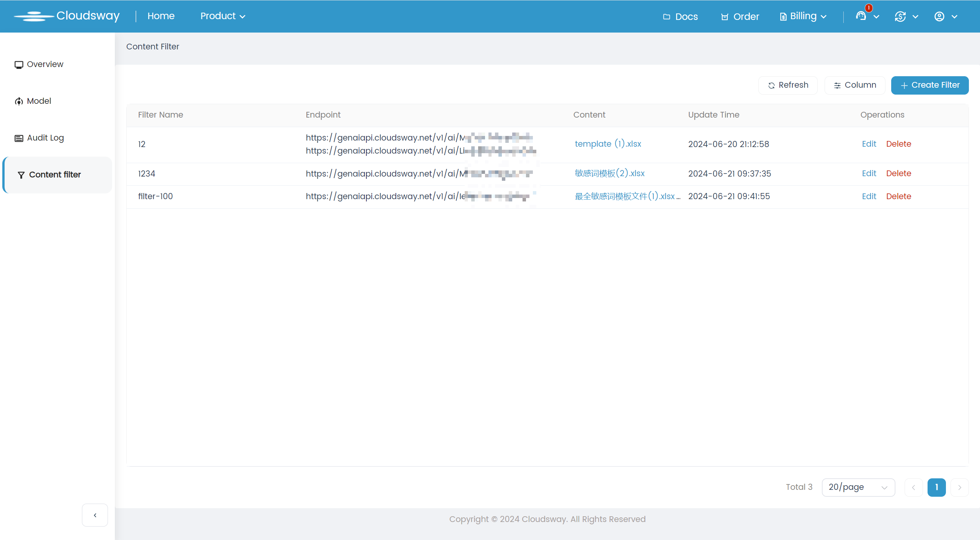Open the user account avatar icon
Screen dimensions: 980x540
(939, 16)
